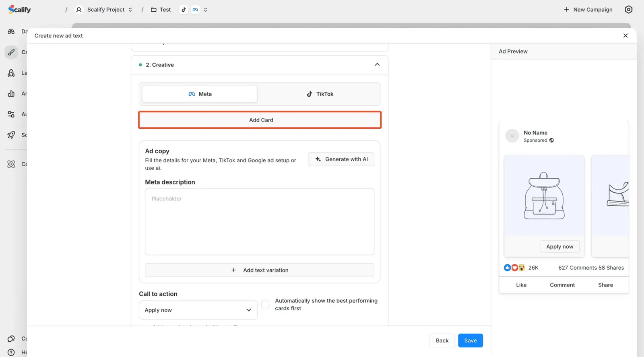Click the settings icon in top right
Screen dimensions: 644x357
point(628,9)
